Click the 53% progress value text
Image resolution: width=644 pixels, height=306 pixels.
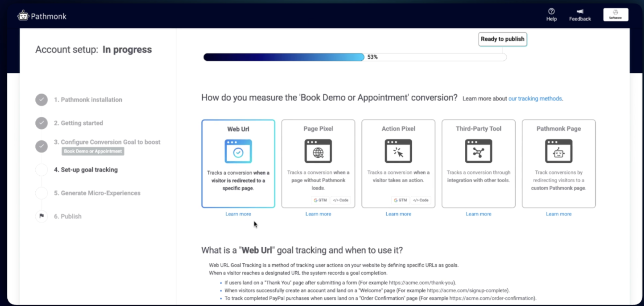point(372,57)
